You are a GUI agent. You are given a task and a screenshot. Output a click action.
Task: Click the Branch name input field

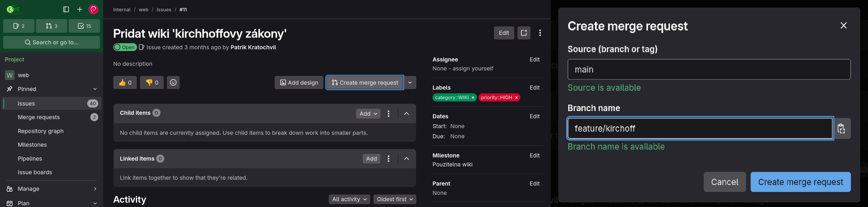pos(700,128)
